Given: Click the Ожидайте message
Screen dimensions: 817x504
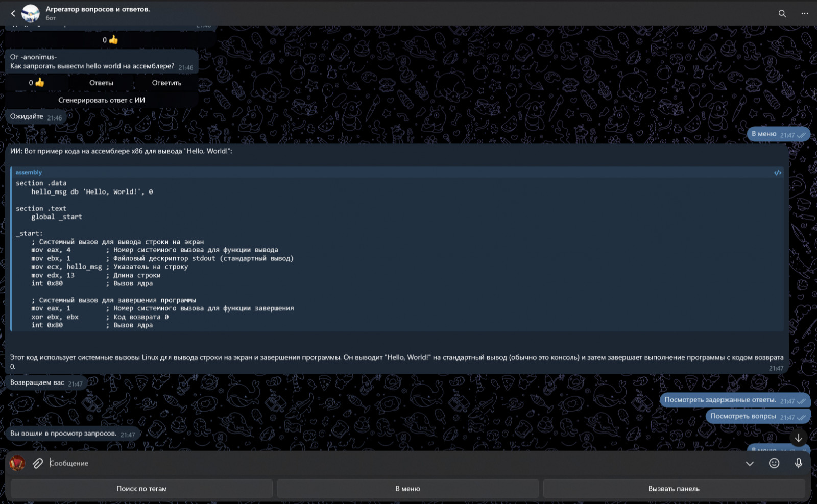Looking at the screenshot, I should (x=36, y=117).
